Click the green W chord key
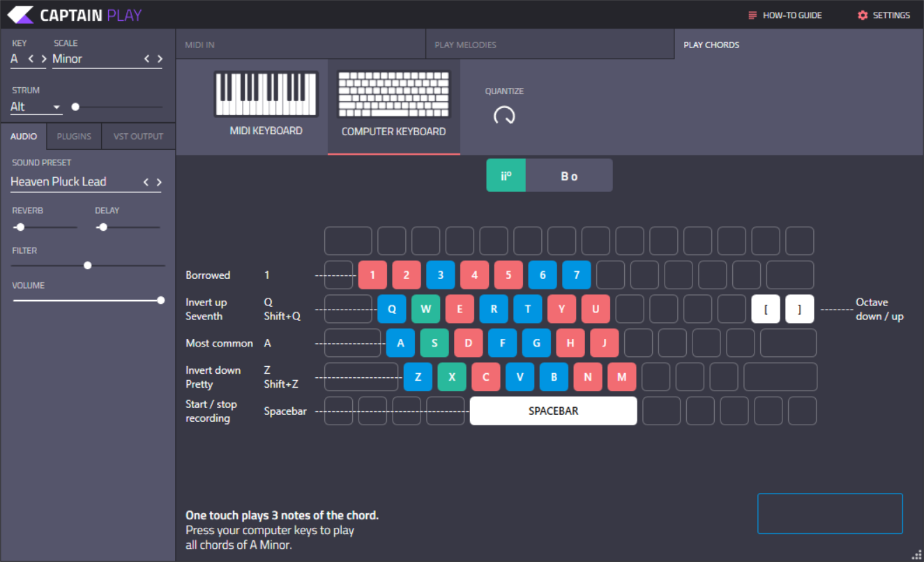The width and height of the screenshot is (924, 562). 425,309
